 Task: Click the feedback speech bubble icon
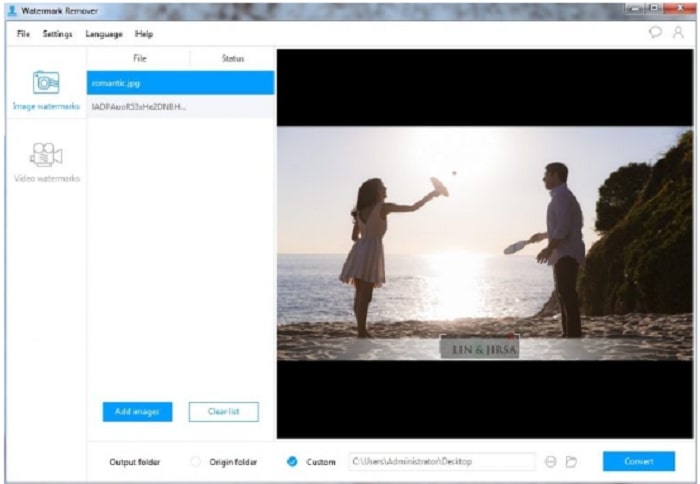pos(655,32)
